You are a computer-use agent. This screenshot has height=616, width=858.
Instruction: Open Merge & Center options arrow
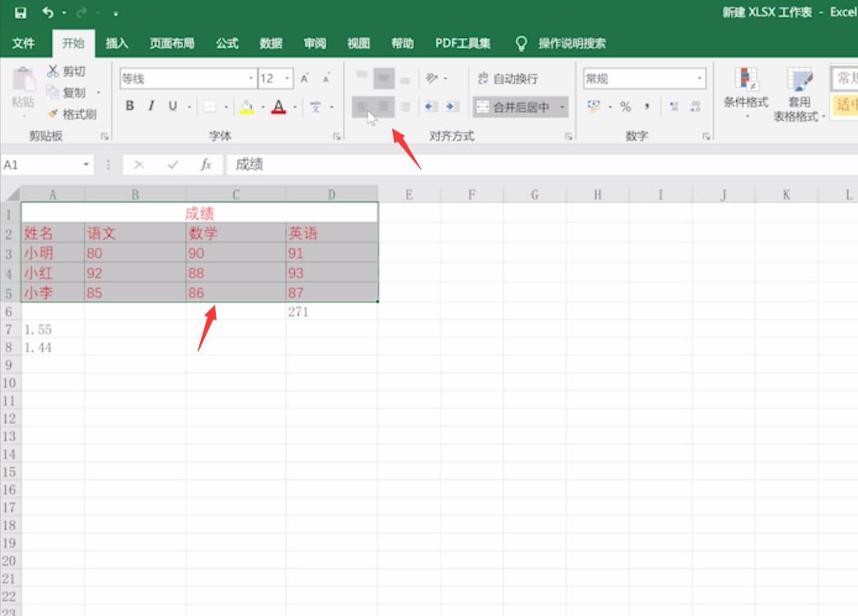point(562,107)
